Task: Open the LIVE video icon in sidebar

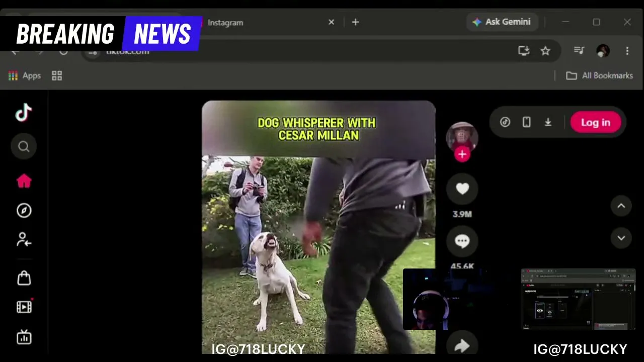Action: pos(24,307)
